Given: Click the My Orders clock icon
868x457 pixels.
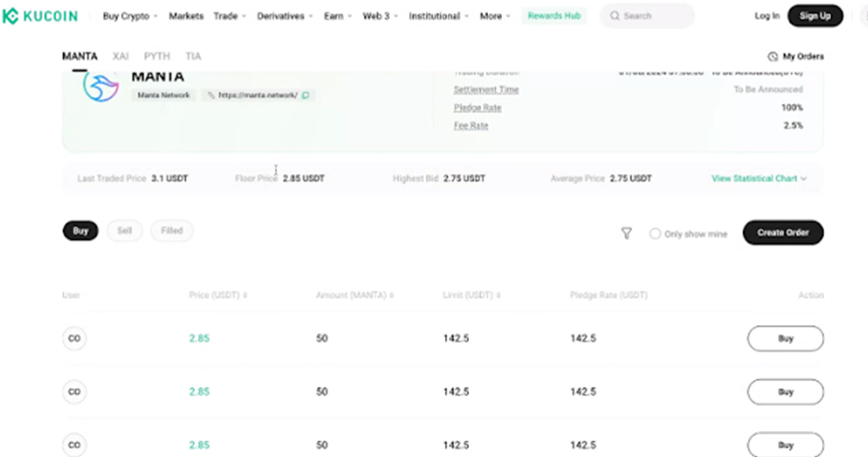Looking at the screenshot, I should tap(773, 56).
